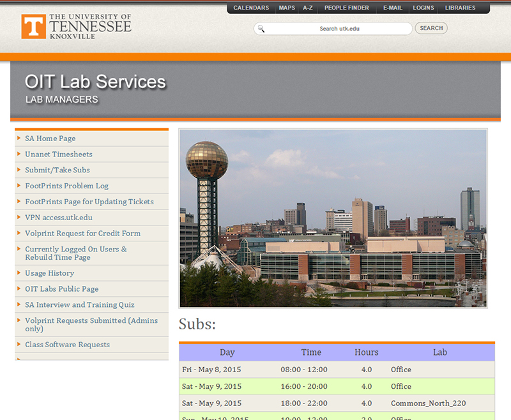Click the Hours column header
The height and width of the screenshot is (420, 511).
coord(367,352)
